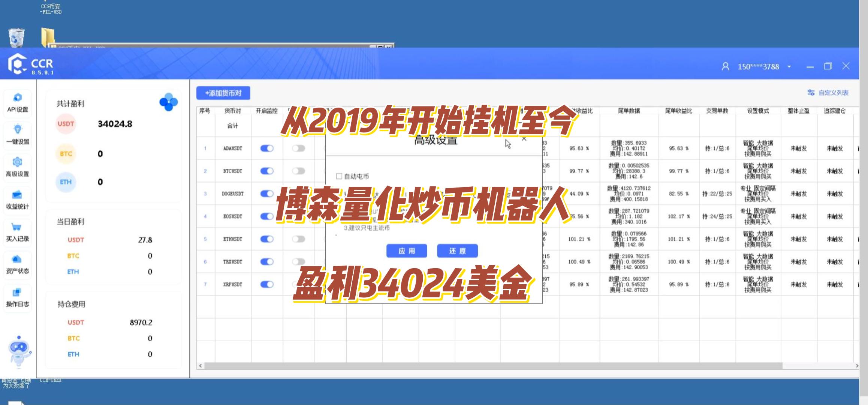The width and height of the screenshot is (868, 405).
Task: Click the blue clover icon beside 共计盈利
Action: [169, 102]
